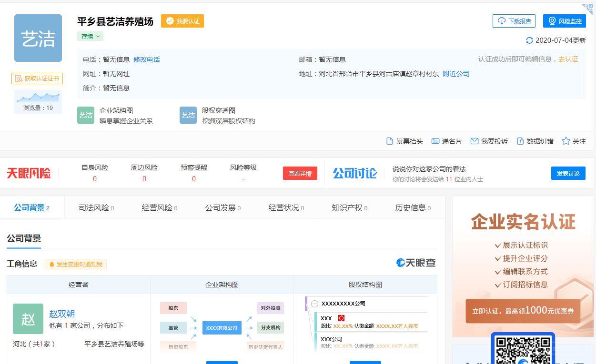596x364 pixels.
Task: Click the 发生变更时通知我 notification toggle
Action: click(76, 265)
